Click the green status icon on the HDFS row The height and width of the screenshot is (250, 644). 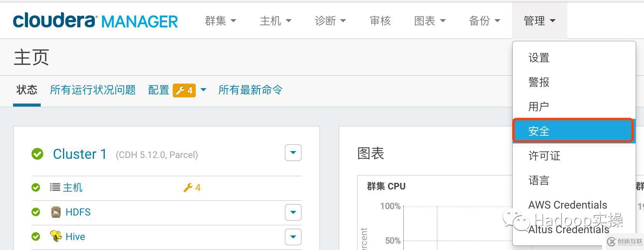coord(36,212)
